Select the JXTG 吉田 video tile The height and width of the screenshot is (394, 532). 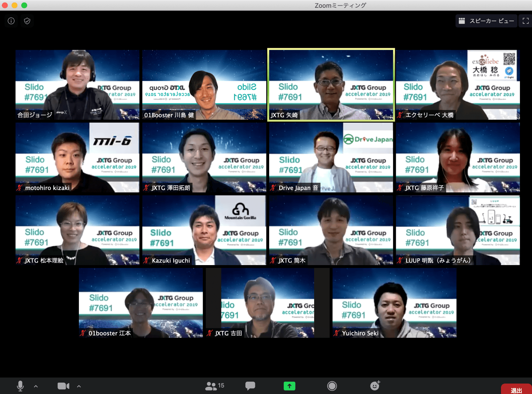[x=268, y=303]
